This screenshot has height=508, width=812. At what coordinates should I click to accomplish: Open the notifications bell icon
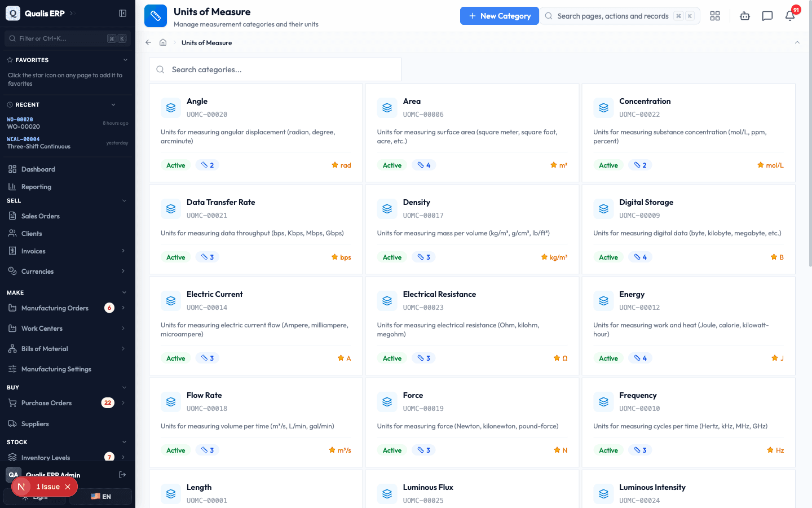click(x=790, y=16)
